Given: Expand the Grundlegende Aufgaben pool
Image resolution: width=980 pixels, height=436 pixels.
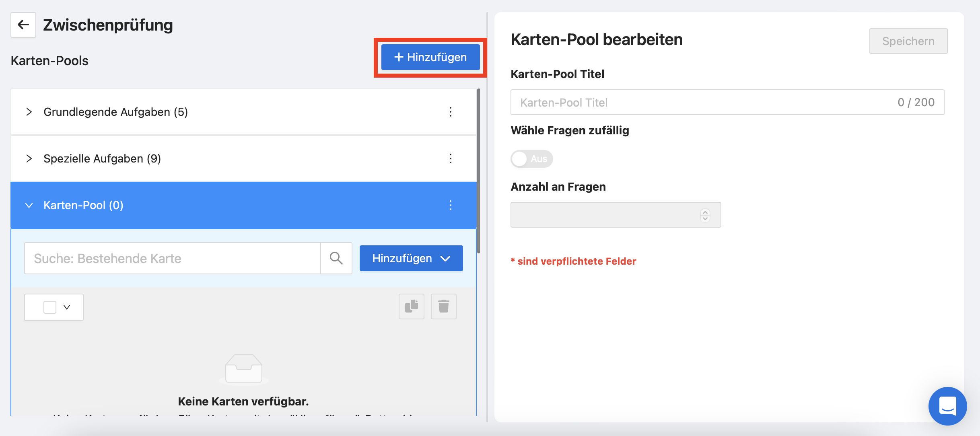Looking at the screenshot, I should click(x=29, y=112).
